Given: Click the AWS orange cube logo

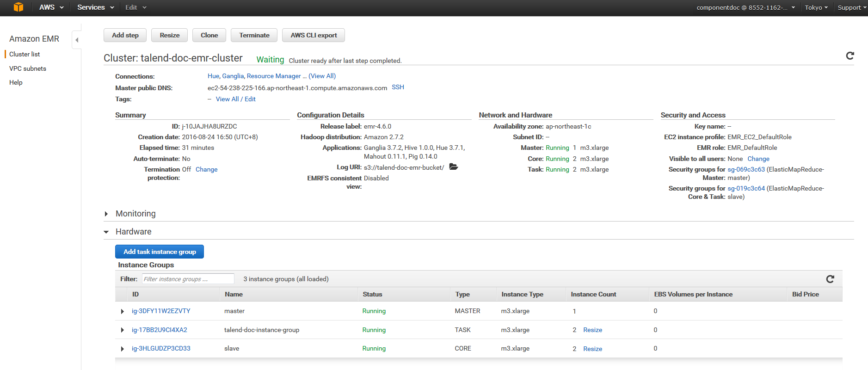Looking at the screenshot, I should tap(18, 7).
